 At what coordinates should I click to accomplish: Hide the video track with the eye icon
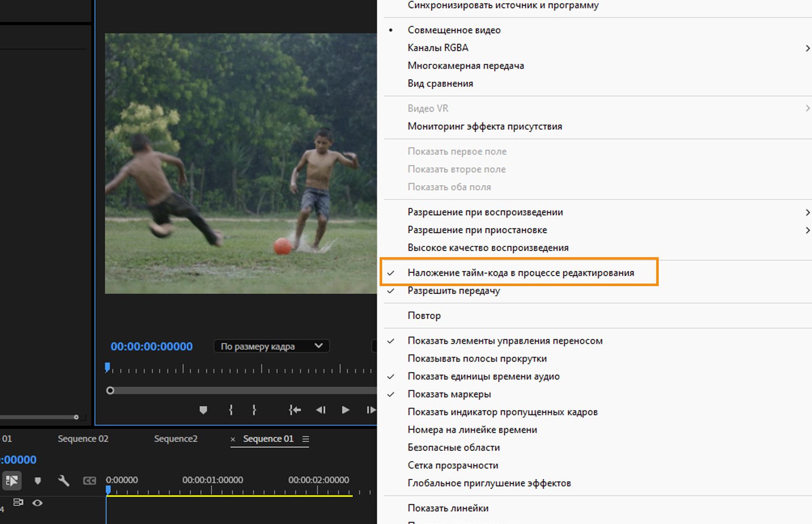click(x=38, y=503)
